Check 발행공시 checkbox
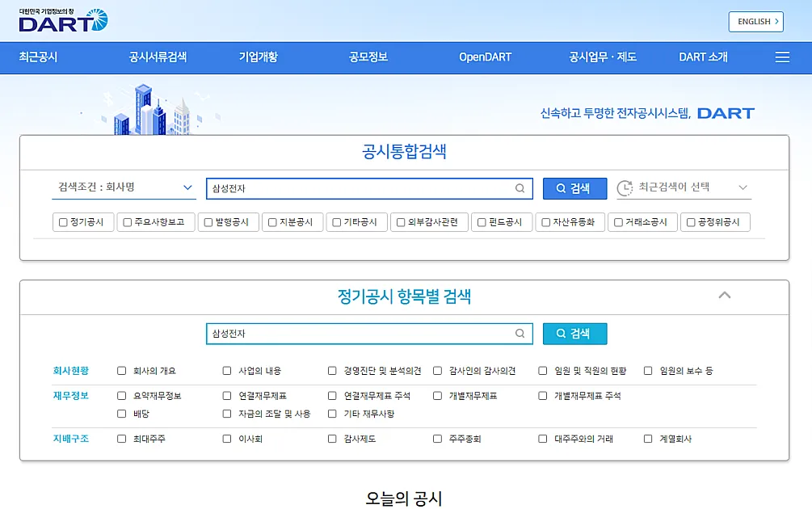Viewport: 812px width, 509px height. click(x=208, y=223)
